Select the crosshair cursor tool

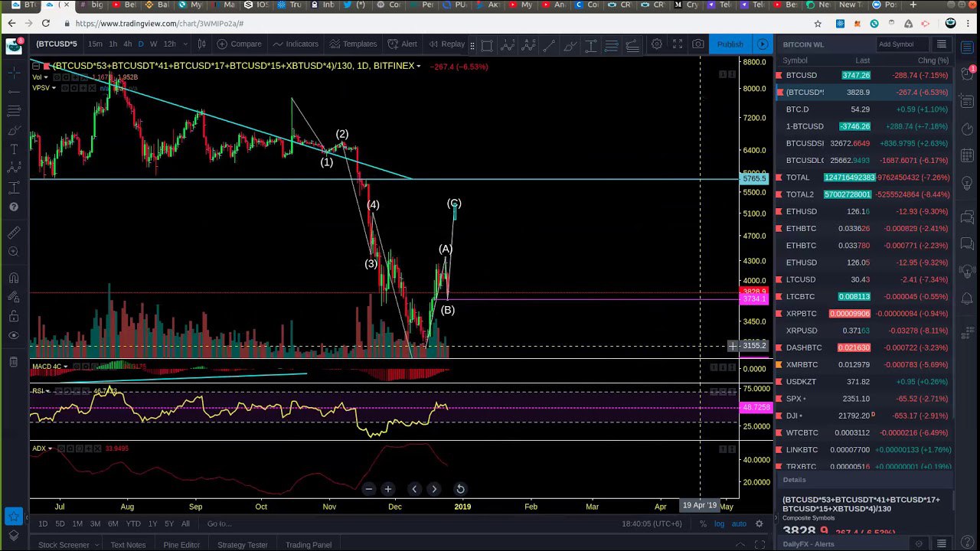[x=14, y=72]
